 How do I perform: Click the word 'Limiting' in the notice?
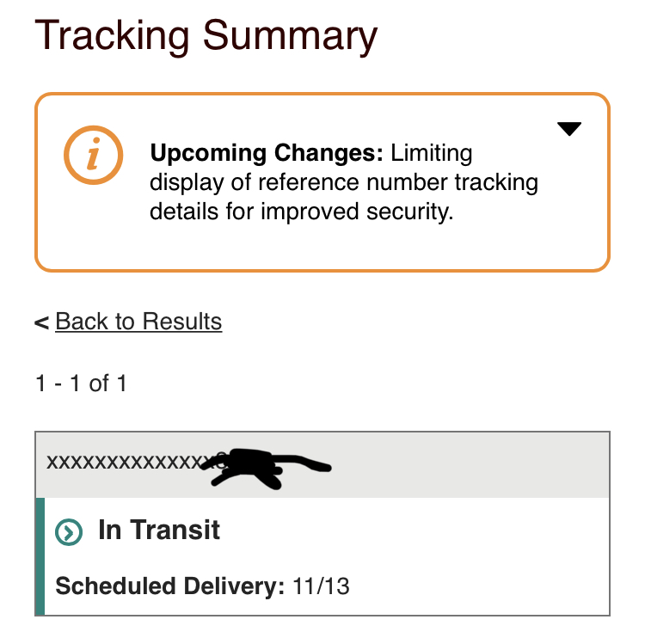(431, 154)
